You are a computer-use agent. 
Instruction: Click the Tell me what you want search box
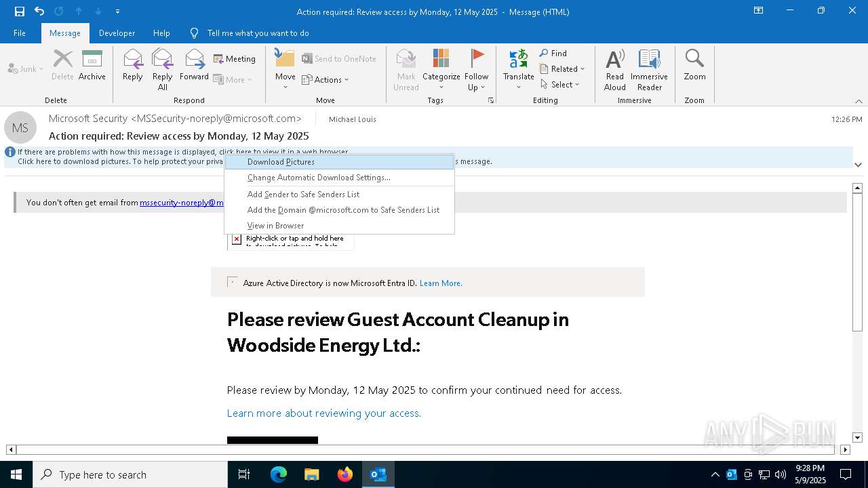258,33
